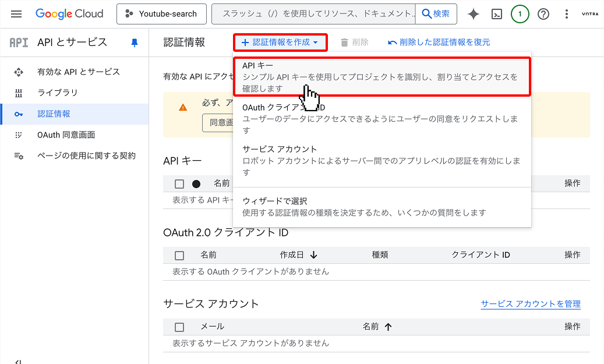Activate Cloud Shell terminal icon
This screenshot has width=604, height=364.
(497, 14)
